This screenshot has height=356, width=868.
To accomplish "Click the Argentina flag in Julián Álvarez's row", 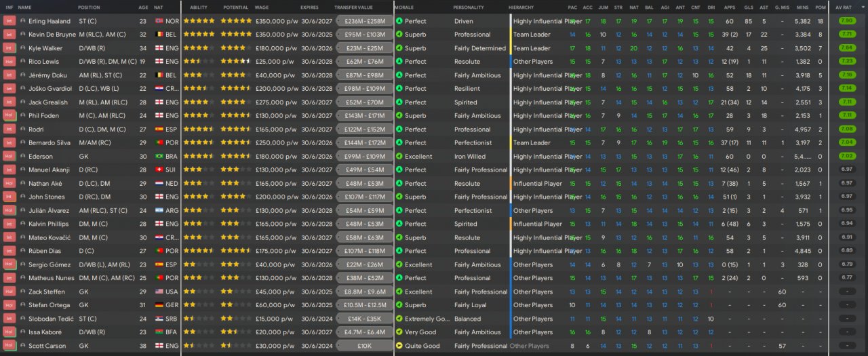I will tap(159, 210).
